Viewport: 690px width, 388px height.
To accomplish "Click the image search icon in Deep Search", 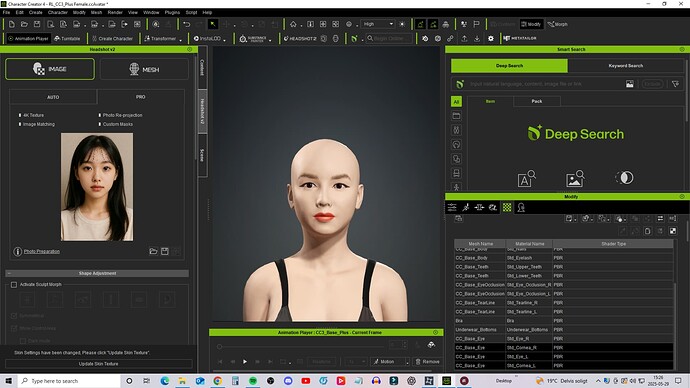I will (x=575, y=179).
